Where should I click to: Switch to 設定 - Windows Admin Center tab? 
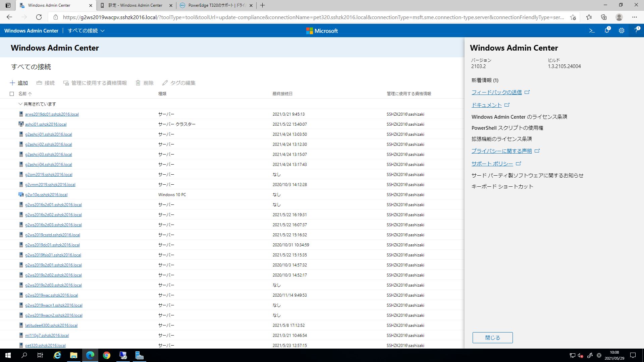135,5
